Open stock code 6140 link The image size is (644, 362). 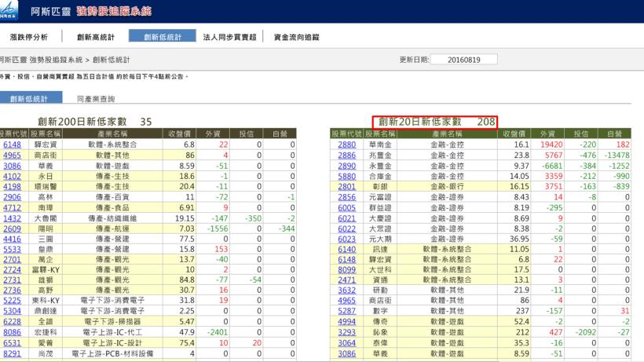click(346, 249)
